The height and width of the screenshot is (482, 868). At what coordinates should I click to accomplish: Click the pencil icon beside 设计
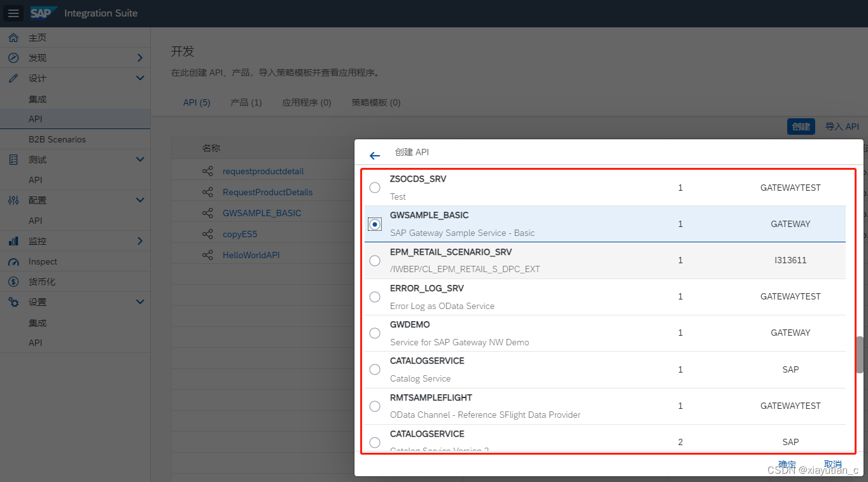point(13,78)
